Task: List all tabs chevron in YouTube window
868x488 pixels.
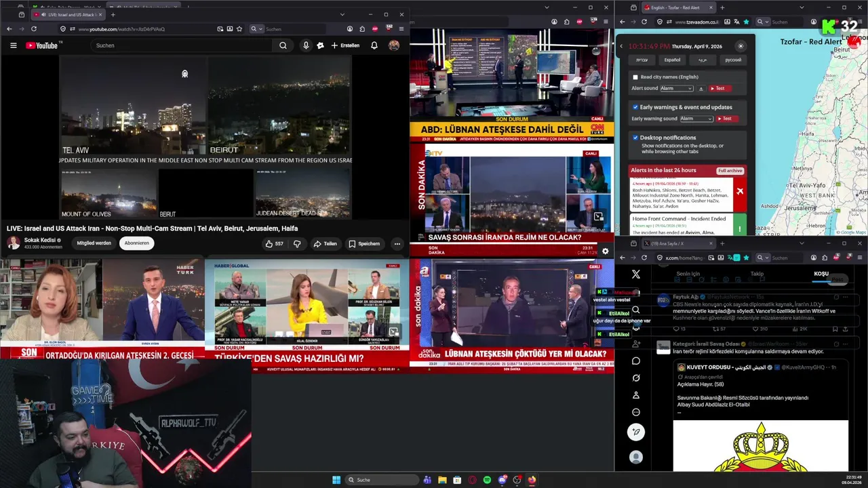Action: (342, 14)
